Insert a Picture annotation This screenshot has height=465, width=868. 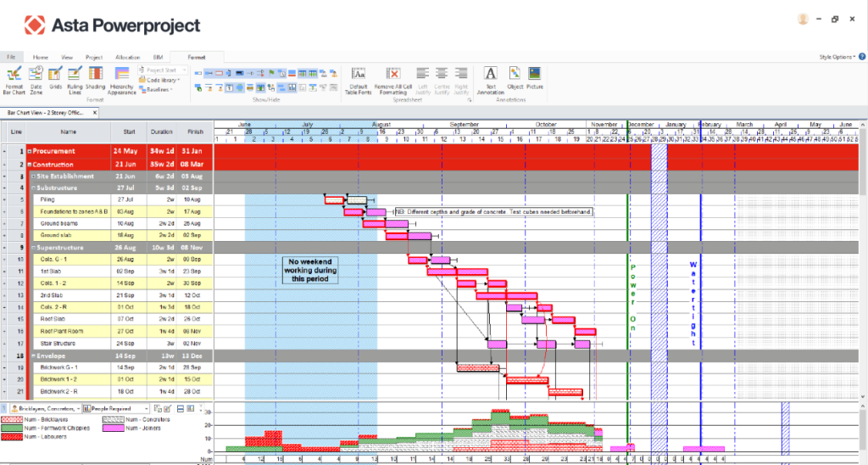[x=534, y=77]
